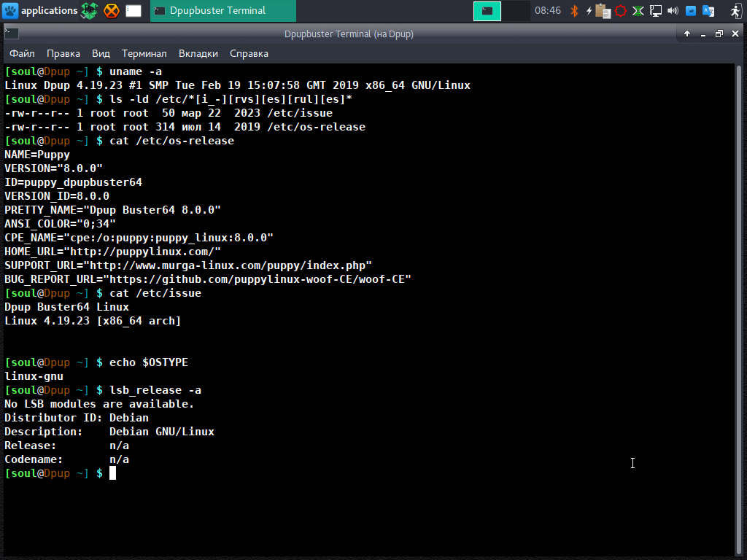The height and width of the screenshot is (560, 747).
Task: Click the terminal vertical scrollbar
Action: click(x=738, y=309)
